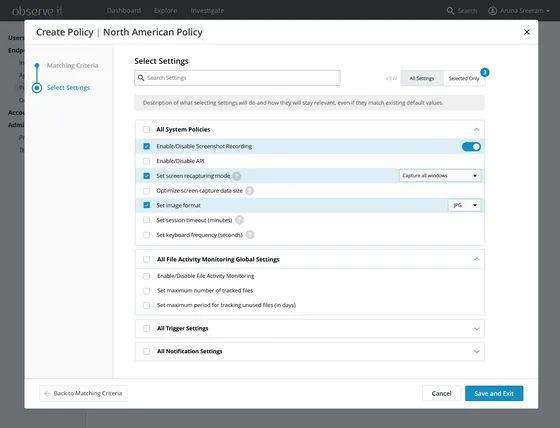Image resolution: width=560 pixels, height=428 pixels.
Task: Uncheck Enable/Disable Screenshot Recording
Action: pos(146,146)
